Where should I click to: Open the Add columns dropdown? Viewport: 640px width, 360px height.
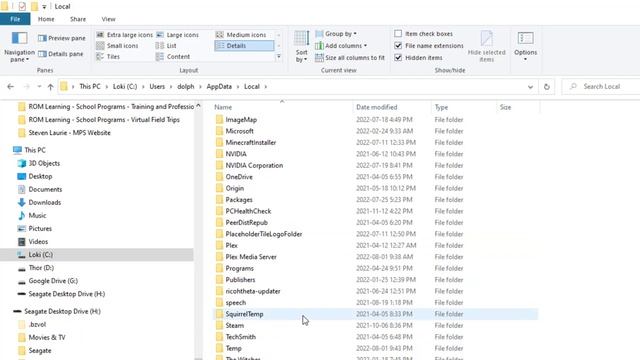(x=341, y=46)
